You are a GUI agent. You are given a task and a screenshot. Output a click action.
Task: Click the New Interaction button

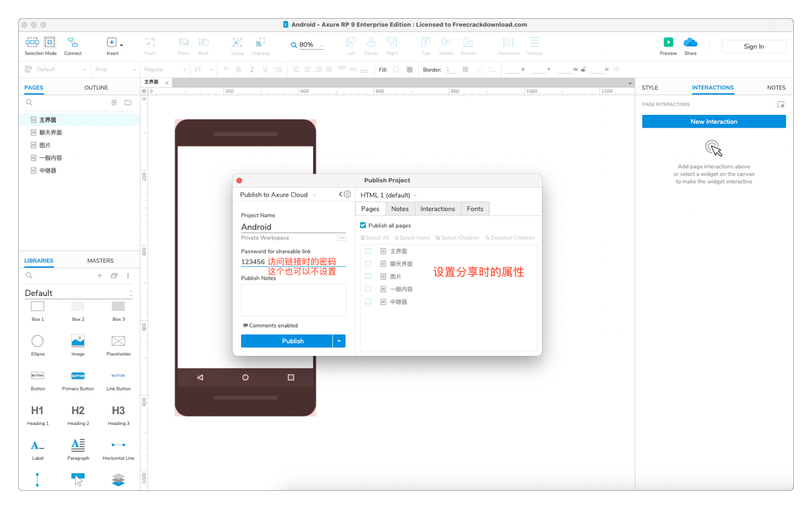(714, 122)
